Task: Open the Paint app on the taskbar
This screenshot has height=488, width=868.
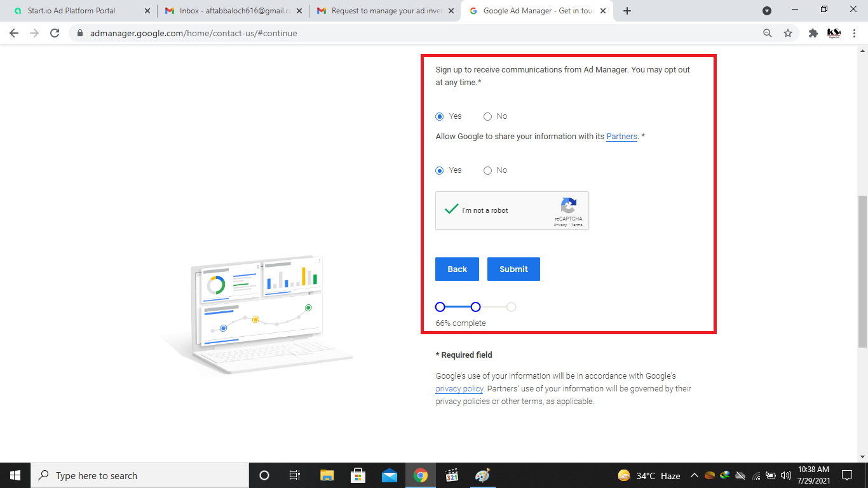Action: [483, 475]
